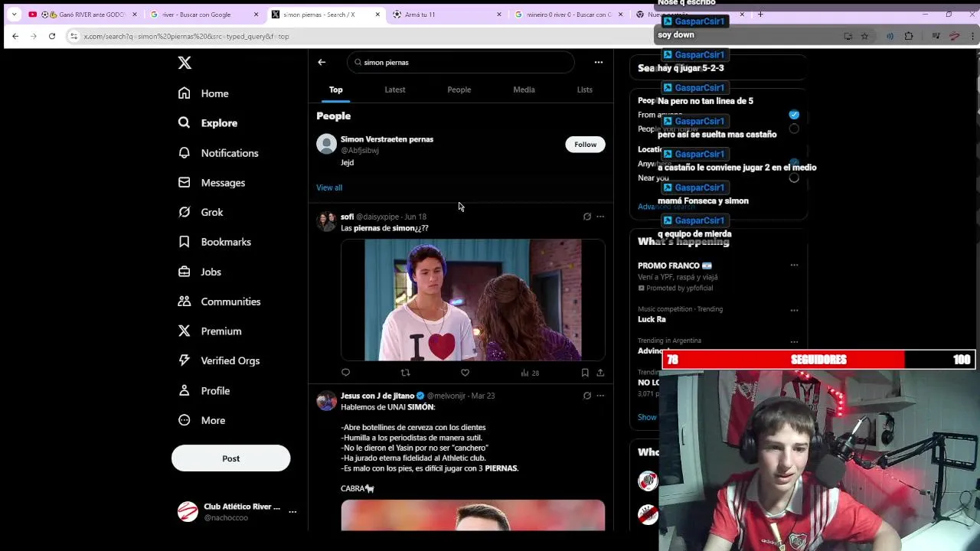Image resolution: width=980 pixels, height=551 pixels.
Task: Click Grok icon on the Jesus con J tweet
Action: coord(587,396)
